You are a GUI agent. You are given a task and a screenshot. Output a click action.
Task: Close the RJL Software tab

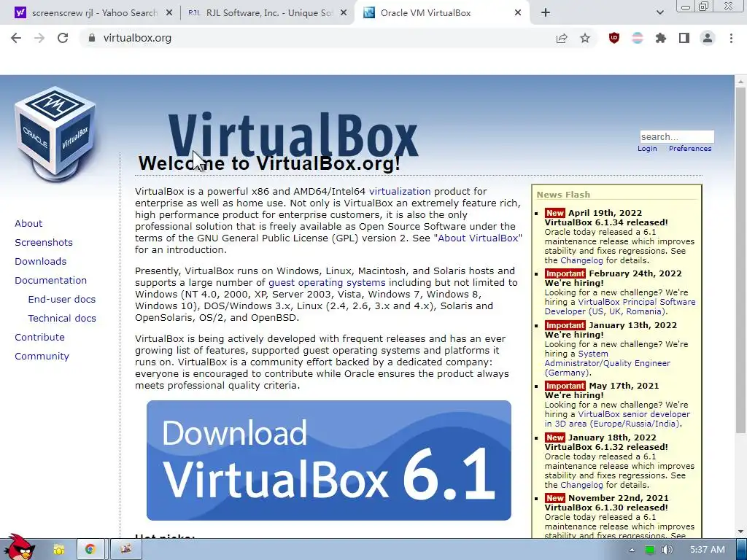tap(344, 13)
